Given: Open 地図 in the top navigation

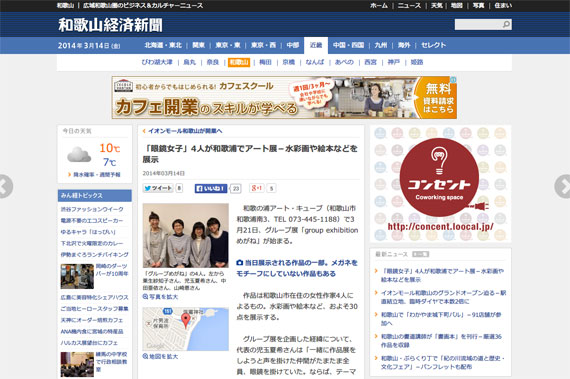Looking at the screenshot, I should coord(457,5).
